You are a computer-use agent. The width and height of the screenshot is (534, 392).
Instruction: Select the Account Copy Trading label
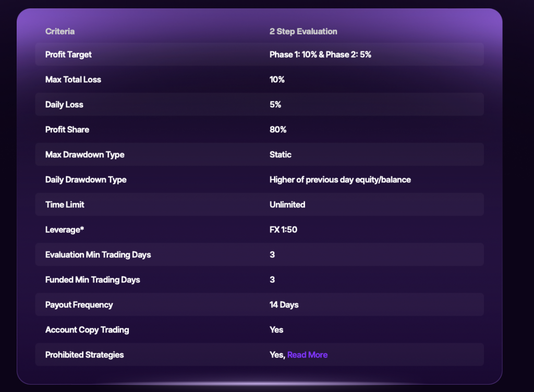point(87,329)
